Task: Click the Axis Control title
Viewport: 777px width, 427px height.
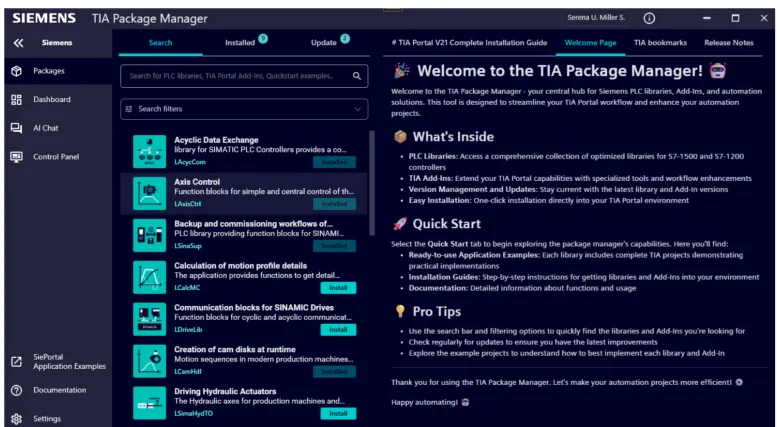Action: coord(197,182)
